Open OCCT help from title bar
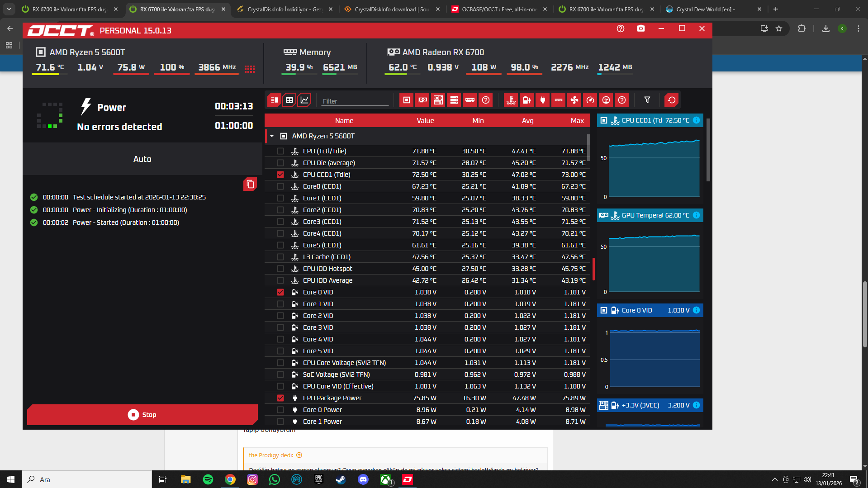 [621, 28]
